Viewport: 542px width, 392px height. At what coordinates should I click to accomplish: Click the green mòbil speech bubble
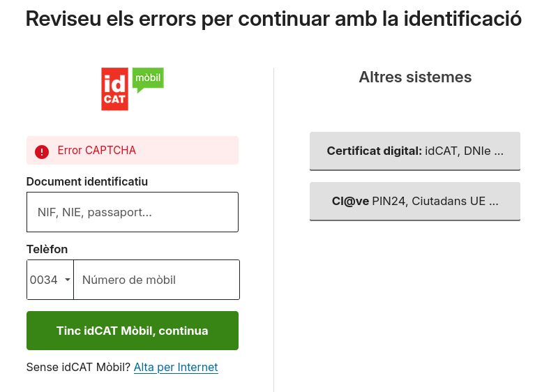147,79
